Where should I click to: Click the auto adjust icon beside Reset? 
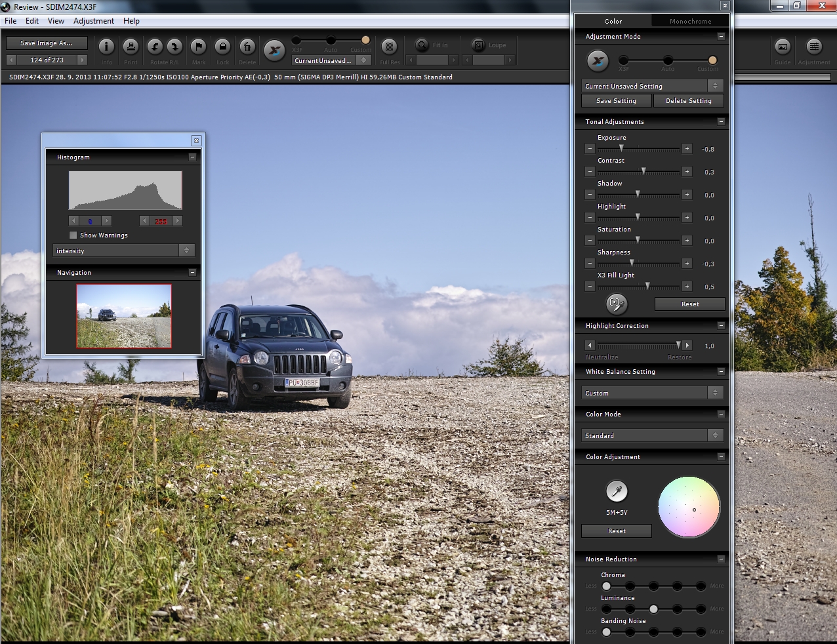(x=616, y=304)
